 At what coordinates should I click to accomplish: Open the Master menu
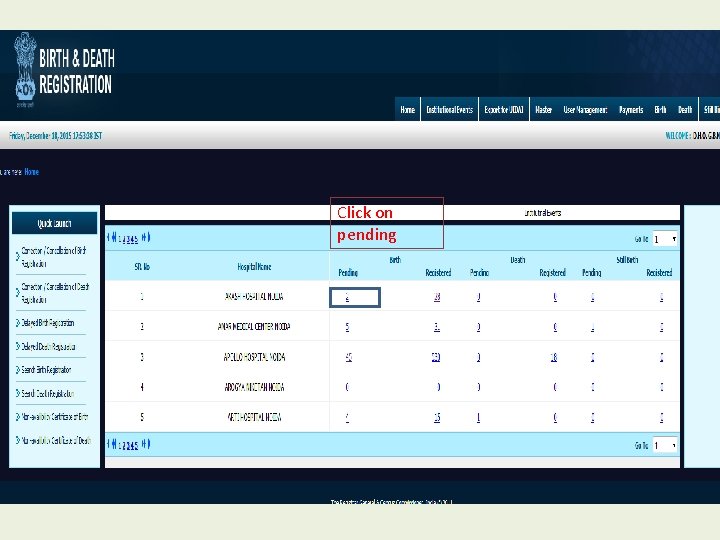[x=544, y=109]
